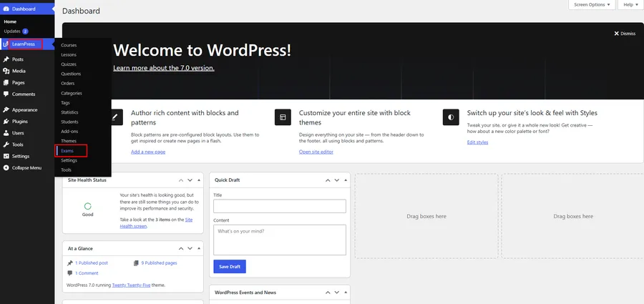This screenshot has width=644, height=304.
Task: Move Site Health Status box up
Action: coord(181,180)
